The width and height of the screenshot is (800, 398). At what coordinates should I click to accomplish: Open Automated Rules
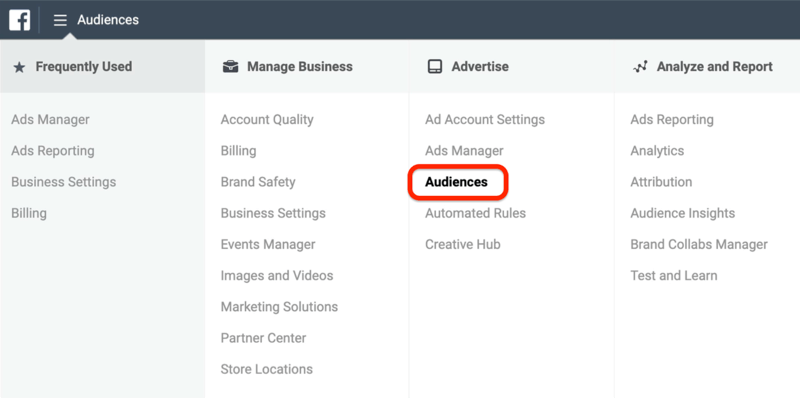point(476,213)
